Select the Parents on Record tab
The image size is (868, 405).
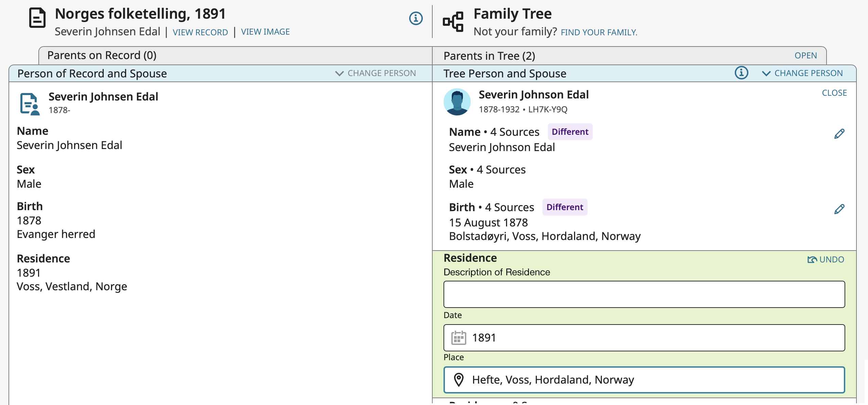[x=102, y=55]
